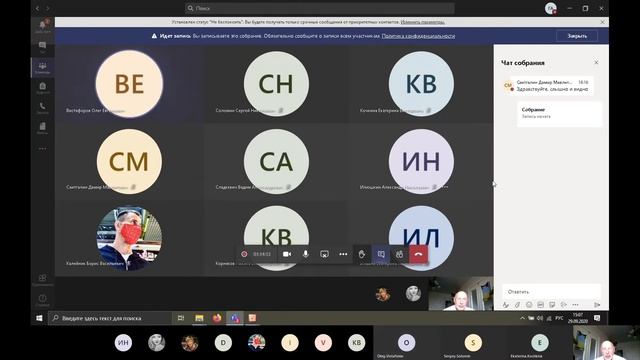
Task: Open the self-view video preview
Action: pyautogui.click(x=461, y=294)
